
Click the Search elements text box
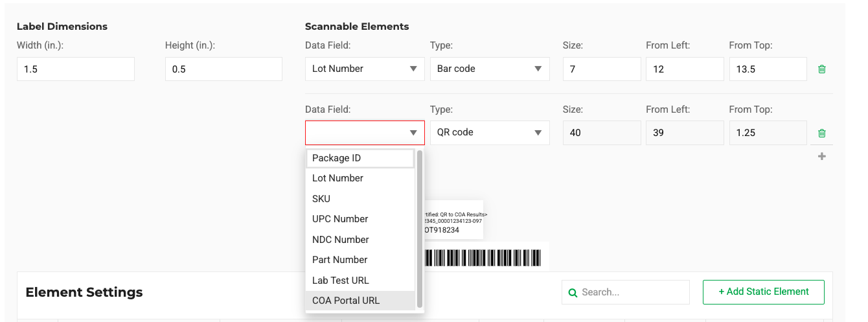pyautogui.click(x=632, y=292)
